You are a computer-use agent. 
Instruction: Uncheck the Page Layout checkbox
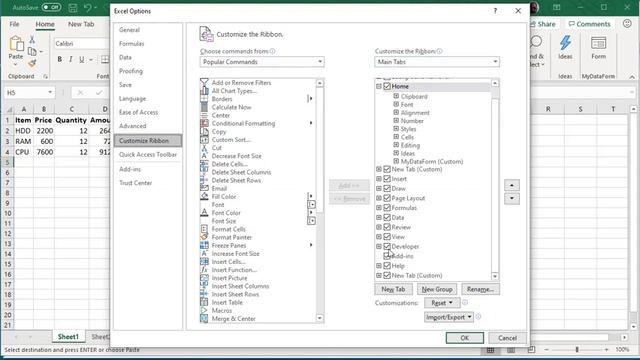(x=387, y=198)
